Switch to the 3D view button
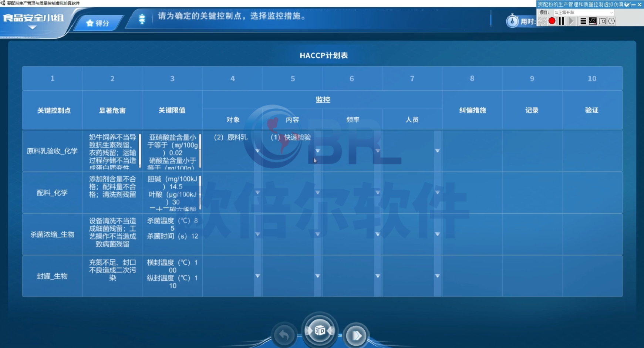 click(x=320, y=331)
